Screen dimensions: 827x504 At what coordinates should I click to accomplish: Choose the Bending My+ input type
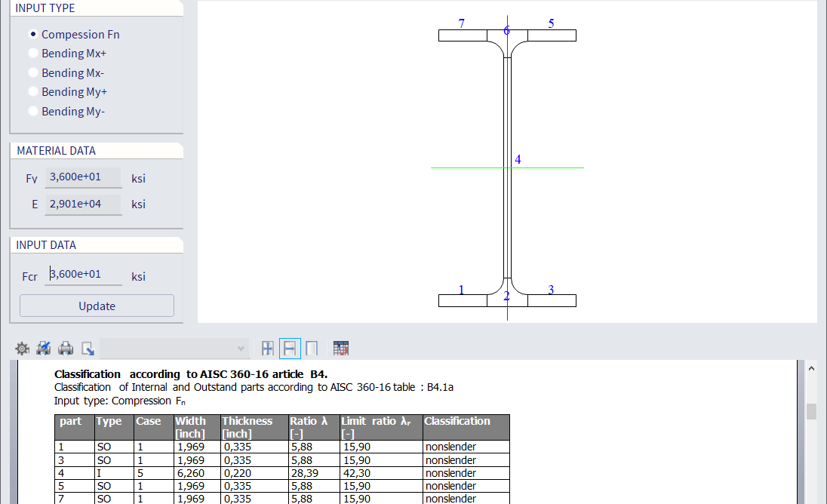pyautogui.click(x=33, y=92)
